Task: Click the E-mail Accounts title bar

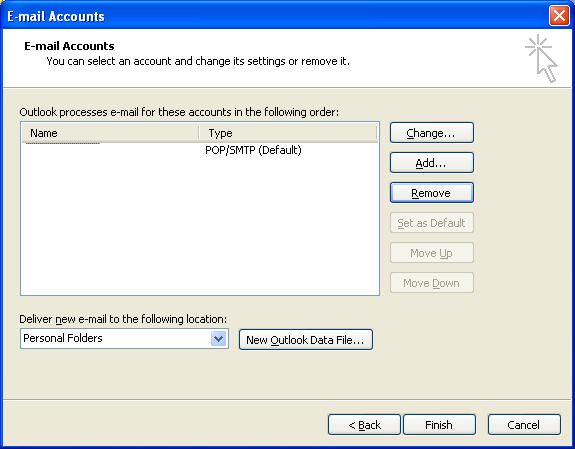Action: click(x=275, y=16)
